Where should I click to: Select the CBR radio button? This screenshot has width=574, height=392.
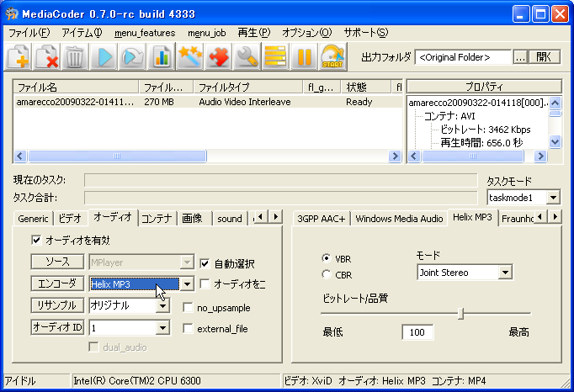click(327, 274)
